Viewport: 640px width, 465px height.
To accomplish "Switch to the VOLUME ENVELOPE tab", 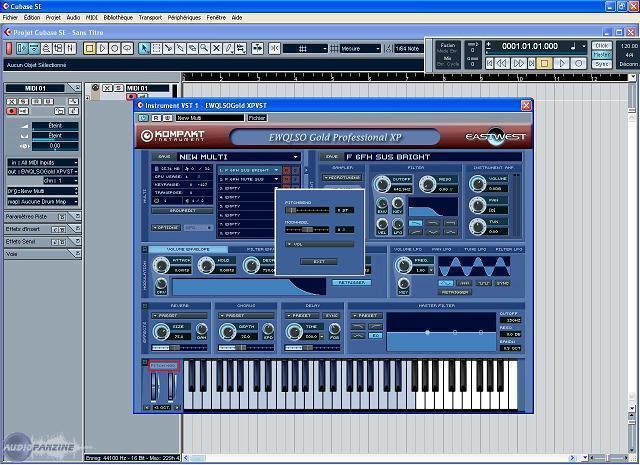I will (188, 249).
